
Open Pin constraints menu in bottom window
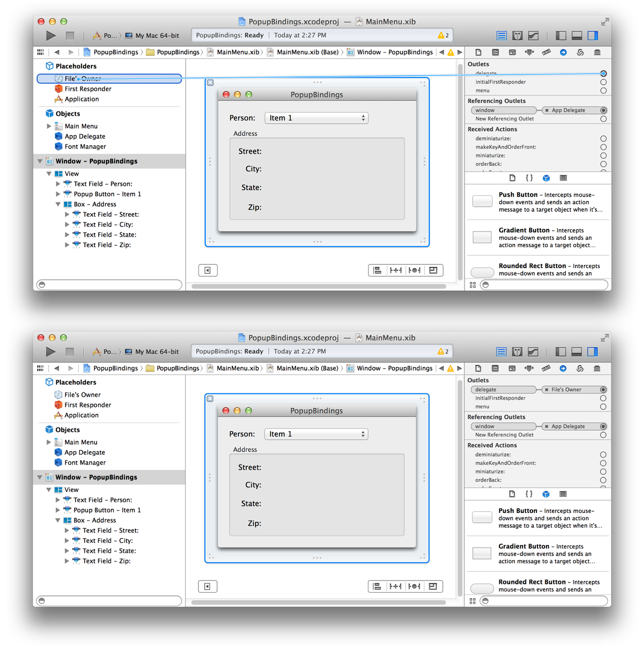396,587
